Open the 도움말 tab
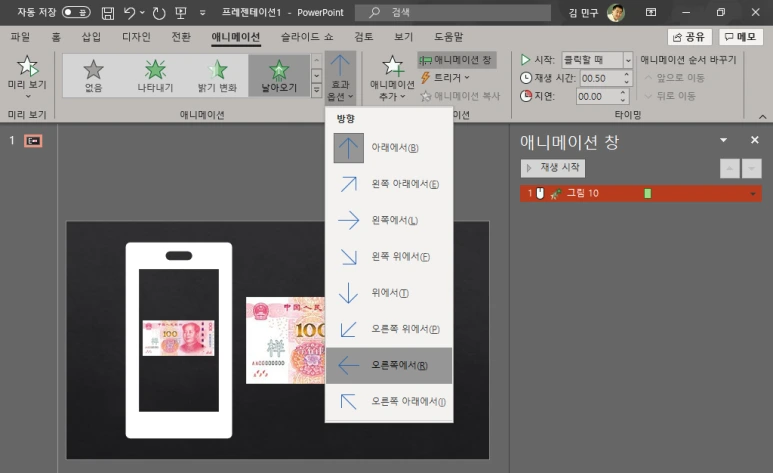 tap(448, 36)
